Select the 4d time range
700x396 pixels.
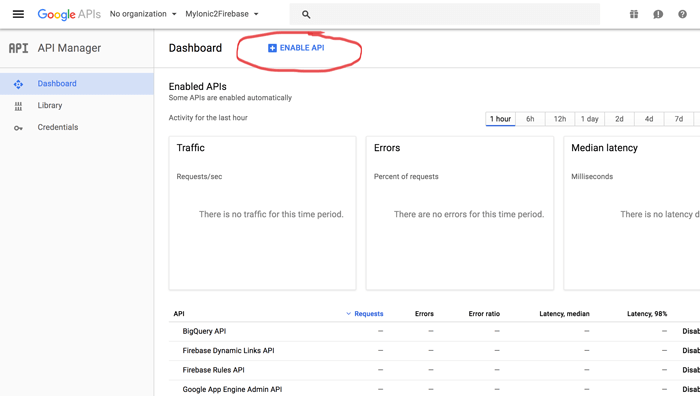coord(649,119)
